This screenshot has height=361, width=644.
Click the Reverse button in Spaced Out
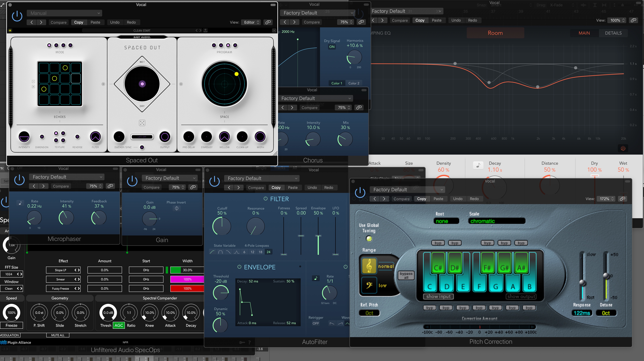coord(77,137)
